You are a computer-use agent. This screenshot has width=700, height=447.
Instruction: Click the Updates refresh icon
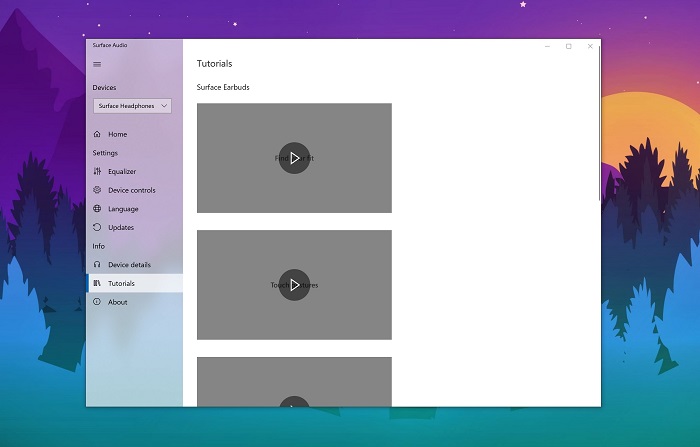97,227
